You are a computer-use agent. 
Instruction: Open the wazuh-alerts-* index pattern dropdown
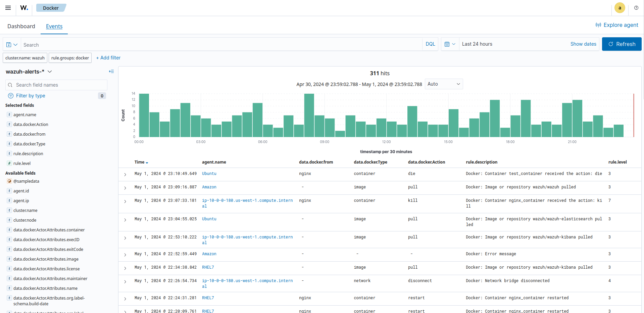point(29,72)
